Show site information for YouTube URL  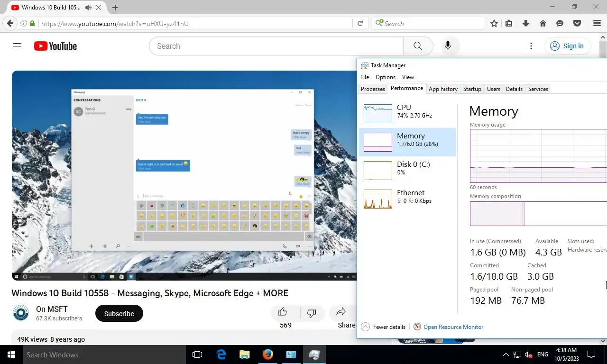tap(23, 23)
